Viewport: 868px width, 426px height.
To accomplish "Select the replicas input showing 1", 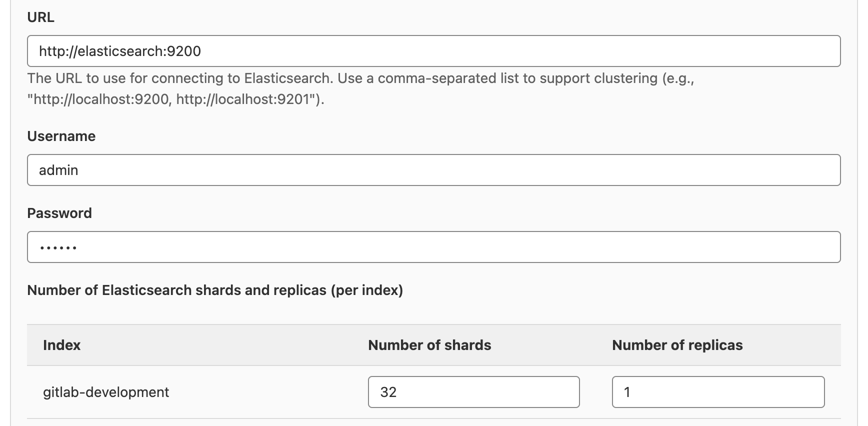I will point(717,392).
